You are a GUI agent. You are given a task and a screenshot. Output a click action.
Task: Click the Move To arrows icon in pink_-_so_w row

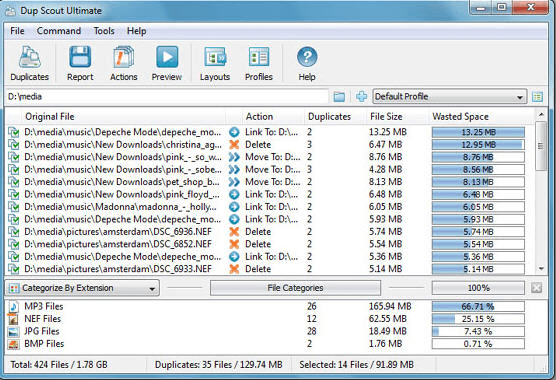tap(234, 157)
